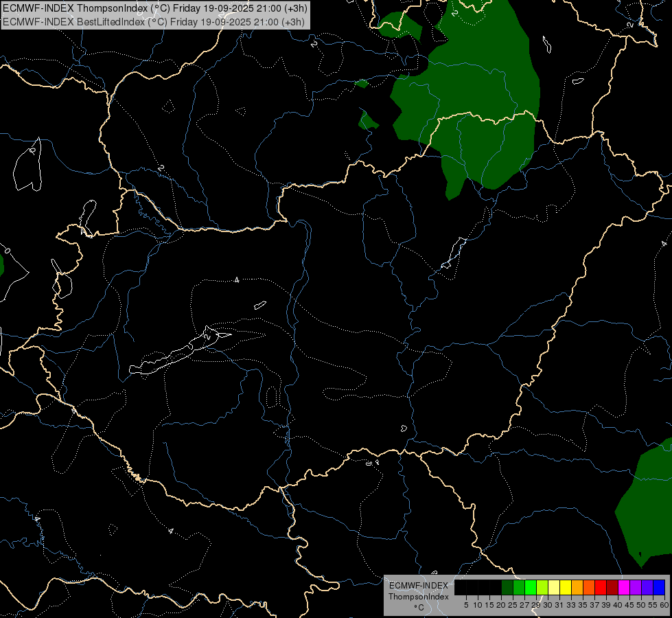The width and height of the screenshot is (672, 618).
Task: Select the bright green 27–29 legend swatch
Action: [531, 587]
